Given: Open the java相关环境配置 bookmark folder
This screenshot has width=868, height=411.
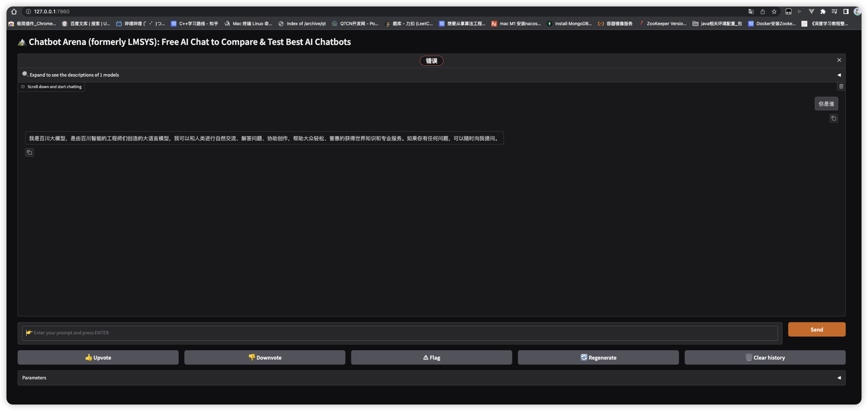Looking at the screenshot, I should (x=717, y=24).
